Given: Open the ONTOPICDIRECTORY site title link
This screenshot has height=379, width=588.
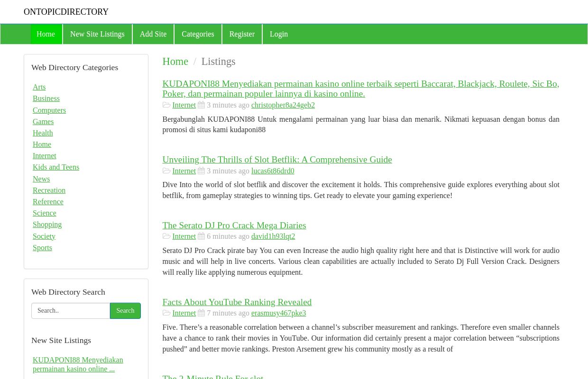Looking at the screenshot, I should [x=66, y=12].
